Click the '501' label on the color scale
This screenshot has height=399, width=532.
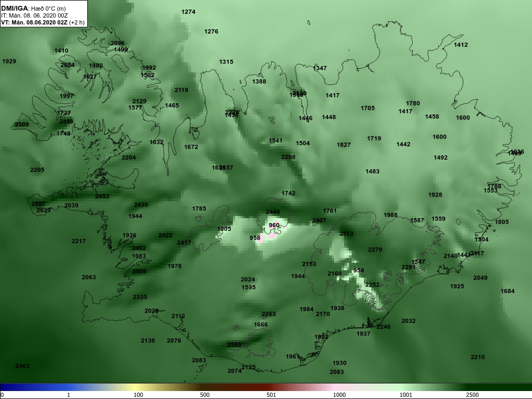click(x=271, y=395)
